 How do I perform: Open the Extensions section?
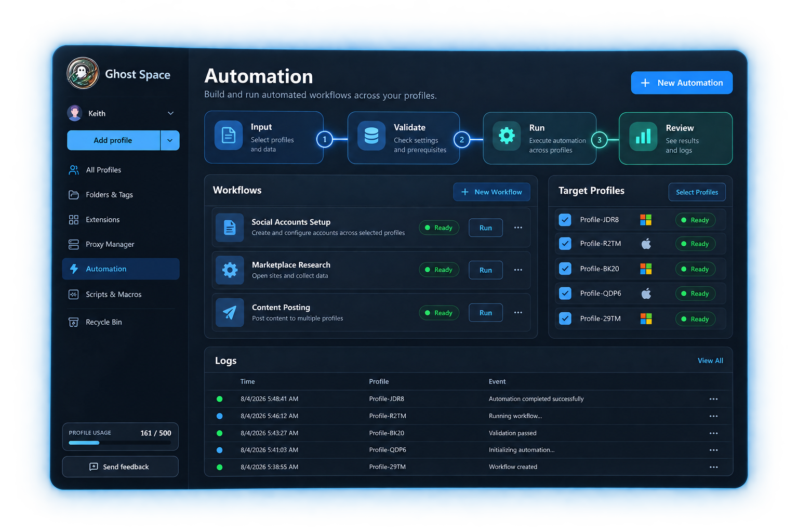(x=121, y=220)
